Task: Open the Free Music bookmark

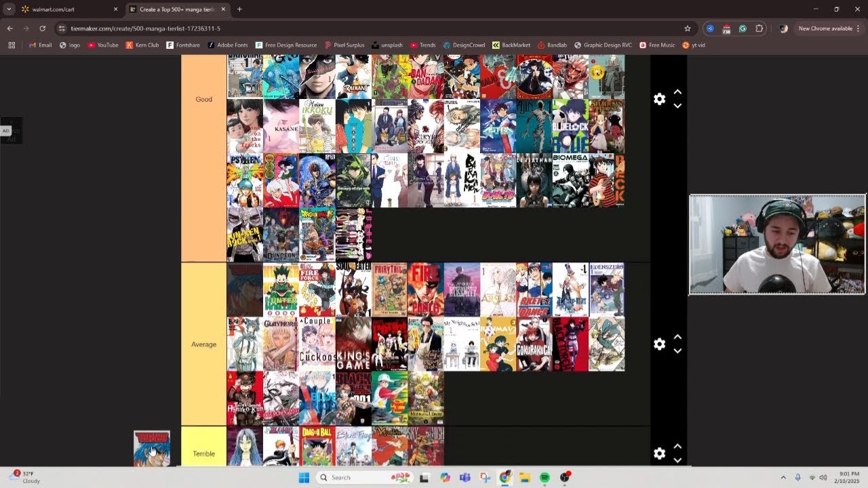Action: (657, 45)
